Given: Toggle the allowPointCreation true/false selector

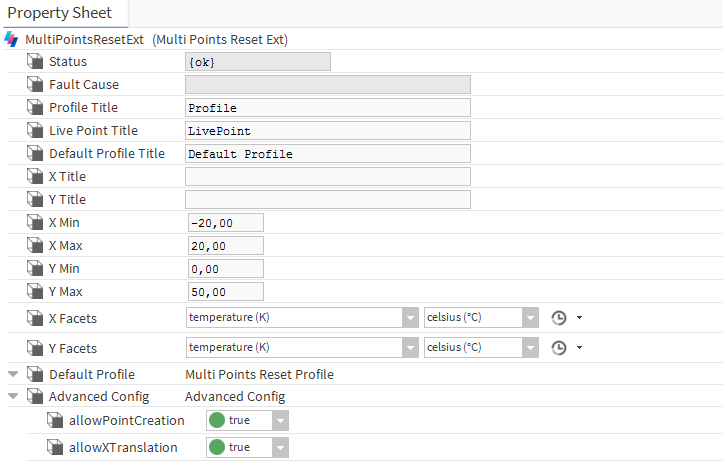Looking at the screenshot, I should (x=247, y=421).
